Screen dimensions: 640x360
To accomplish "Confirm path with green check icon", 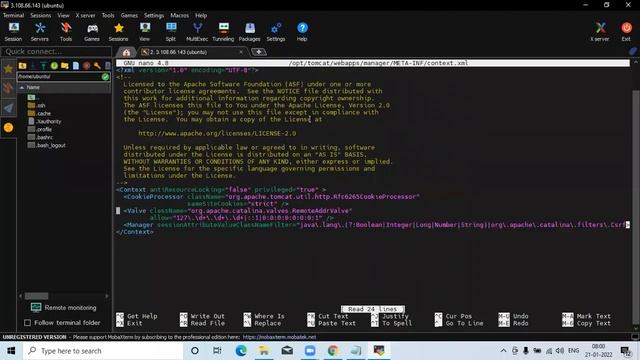I will coord(105,76).
